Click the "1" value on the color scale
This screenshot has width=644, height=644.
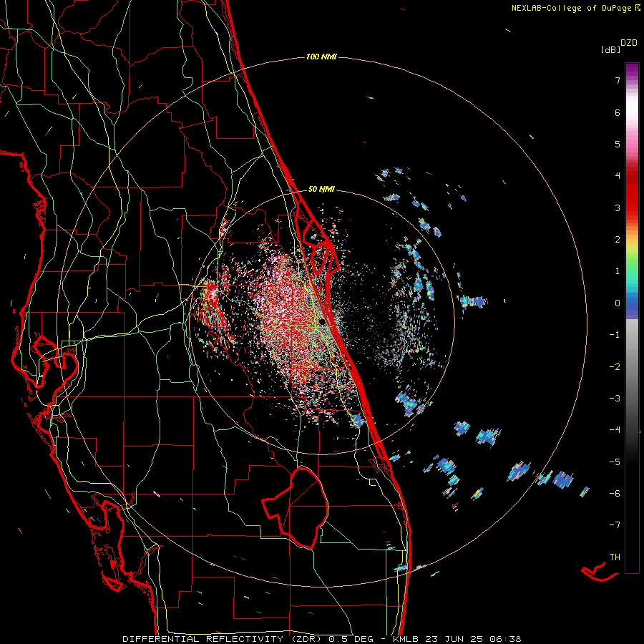tap(618, 271)
